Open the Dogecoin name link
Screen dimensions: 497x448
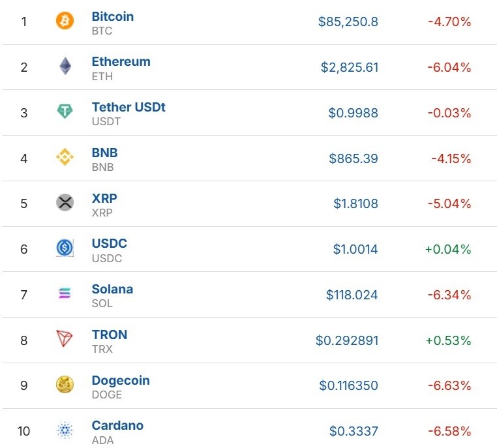point(121,380)
